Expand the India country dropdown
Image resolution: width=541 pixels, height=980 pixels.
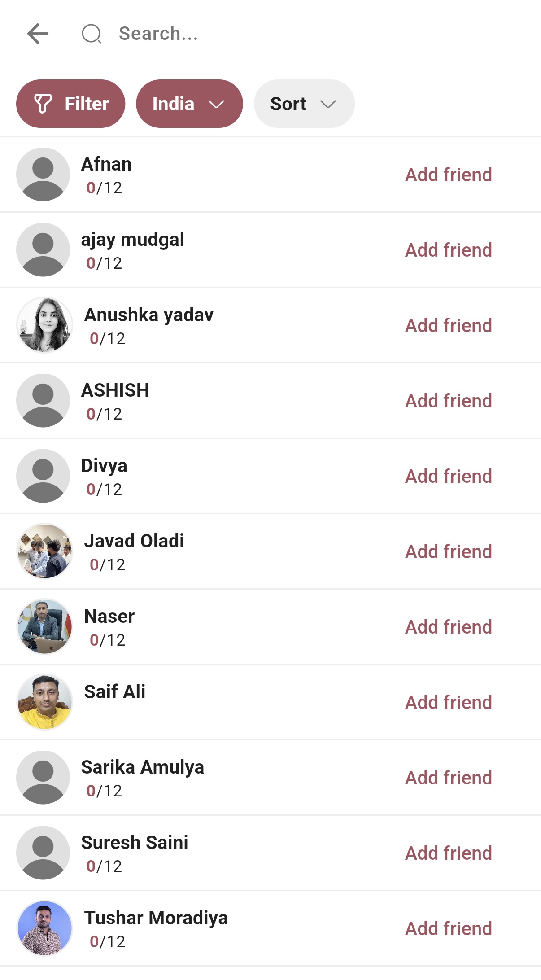coord(189,104)
